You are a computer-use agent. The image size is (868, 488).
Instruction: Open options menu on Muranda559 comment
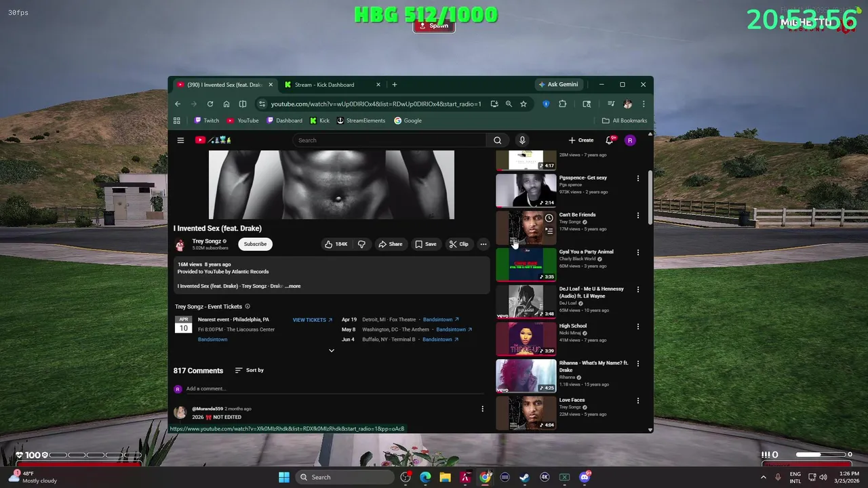pos(482,409)
